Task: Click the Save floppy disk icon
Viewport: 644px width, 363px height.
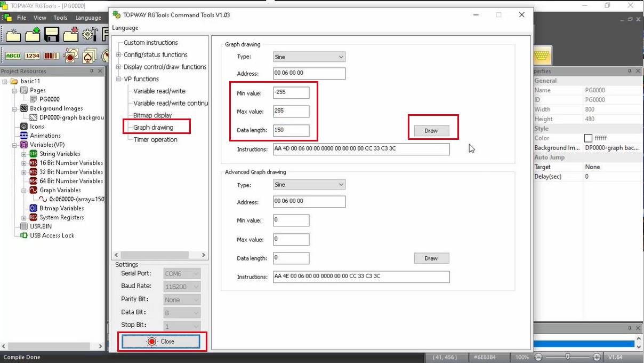Action: point(51,35)
